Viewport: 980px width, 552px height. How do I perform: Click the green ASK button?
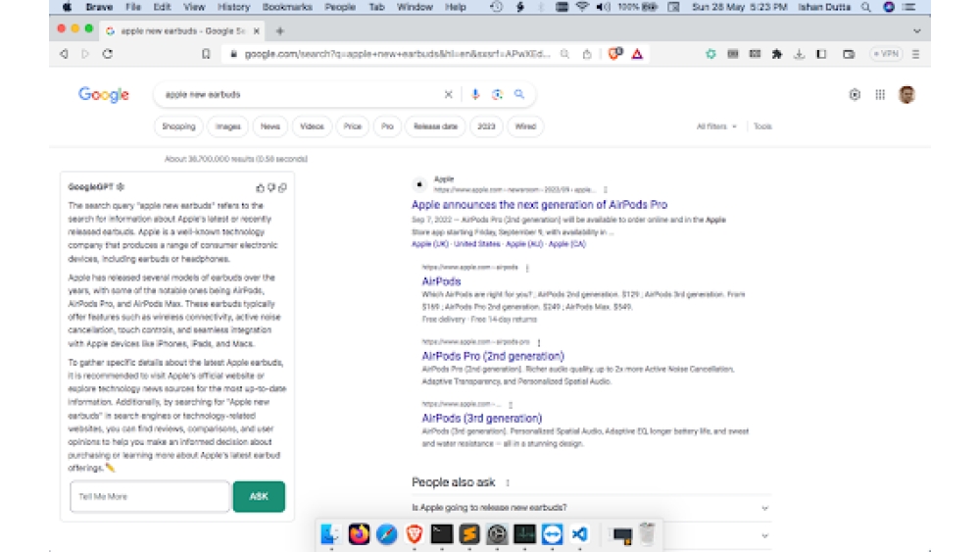(x=259, y=496)
